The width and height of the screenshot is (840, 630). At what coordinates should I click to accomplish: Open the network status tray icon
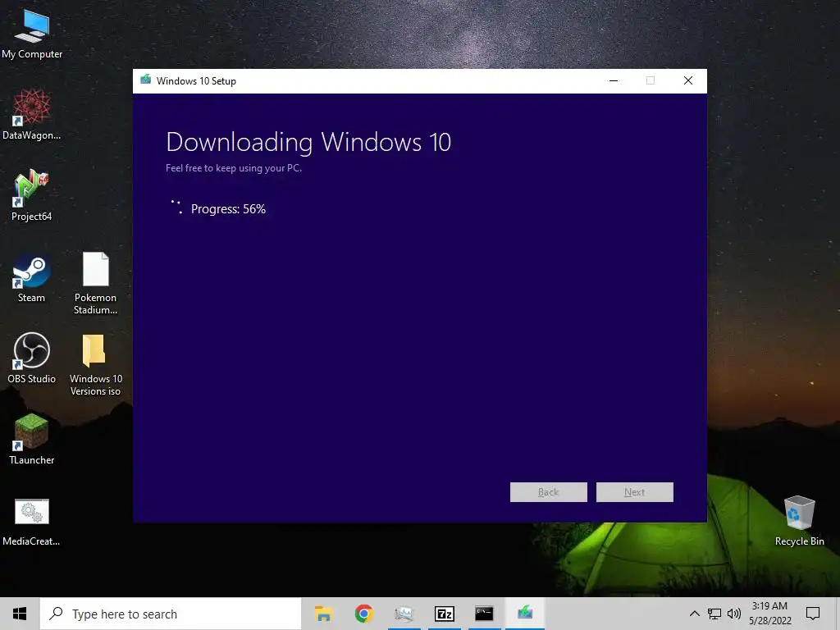(x=714, y=614)
